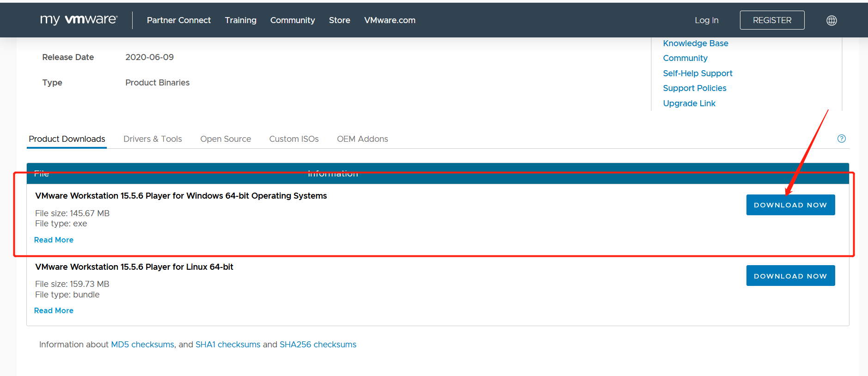The height and width of the screenshot is (376, 868).
Task: Open the globe language selector
Action: coord(831,20)
